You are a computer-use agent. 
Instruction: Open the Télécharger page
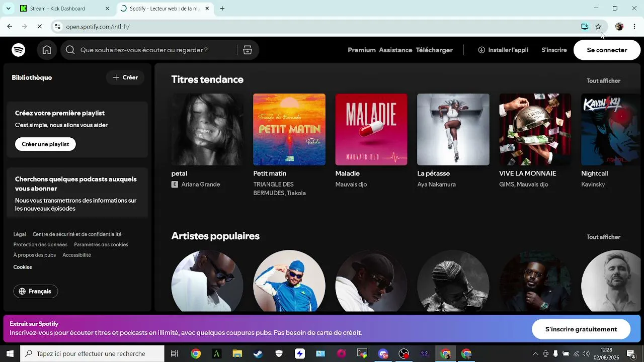coord(434,50)
